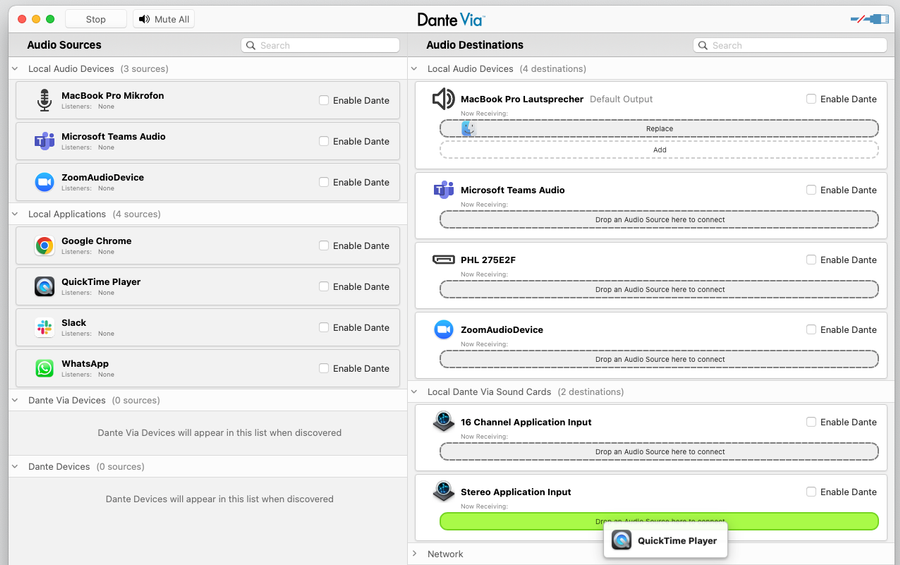The image size is (900, 565).
Task: Click the Stop button
Action: [x=96, y=19]
